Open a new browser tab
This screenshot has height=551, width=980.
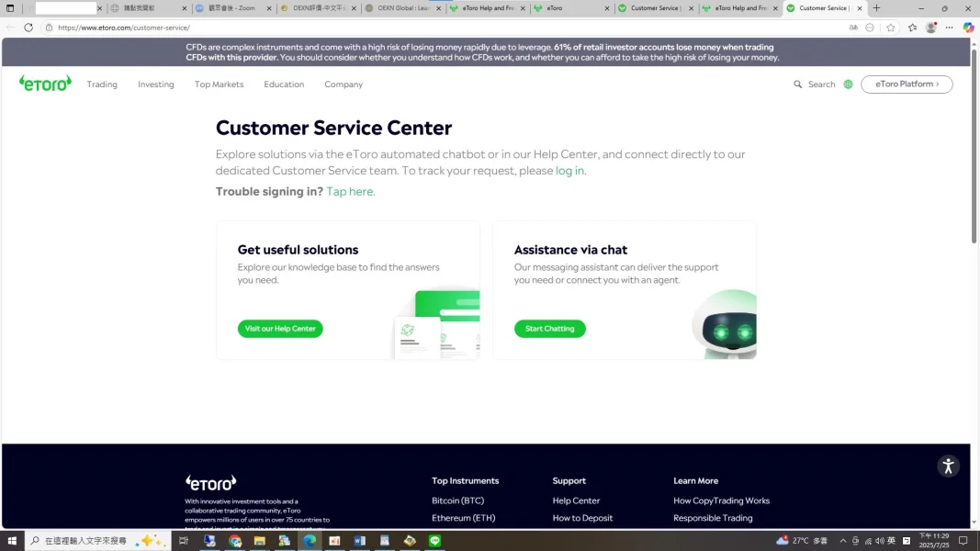click(876, 8)
